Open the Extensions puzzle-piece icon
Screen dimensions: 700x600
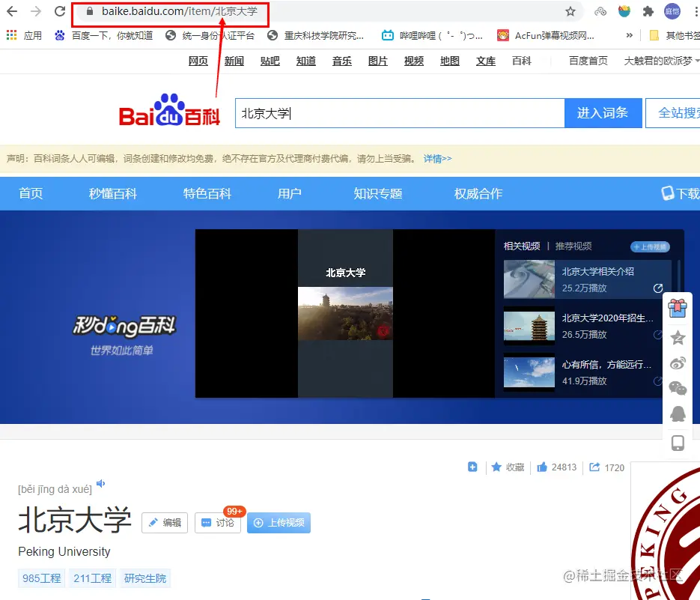tap(648, 11)
